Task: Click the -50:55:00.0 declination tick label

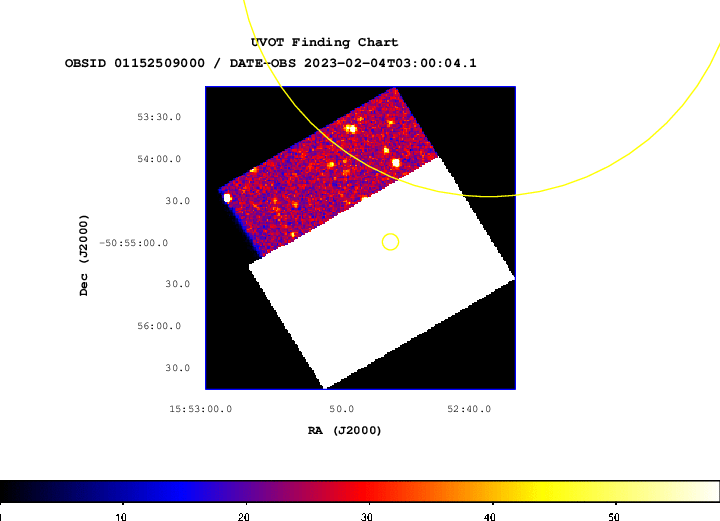Action: tap(134, 243)
